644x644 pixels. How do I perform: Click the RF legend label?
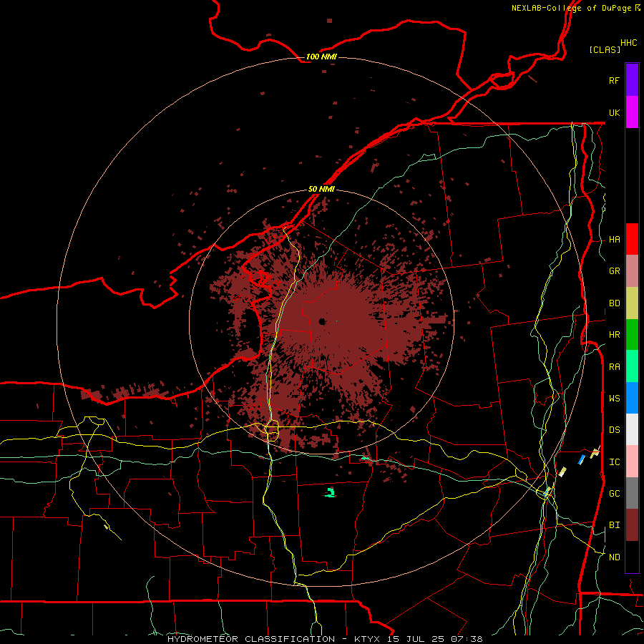[615, 80]
